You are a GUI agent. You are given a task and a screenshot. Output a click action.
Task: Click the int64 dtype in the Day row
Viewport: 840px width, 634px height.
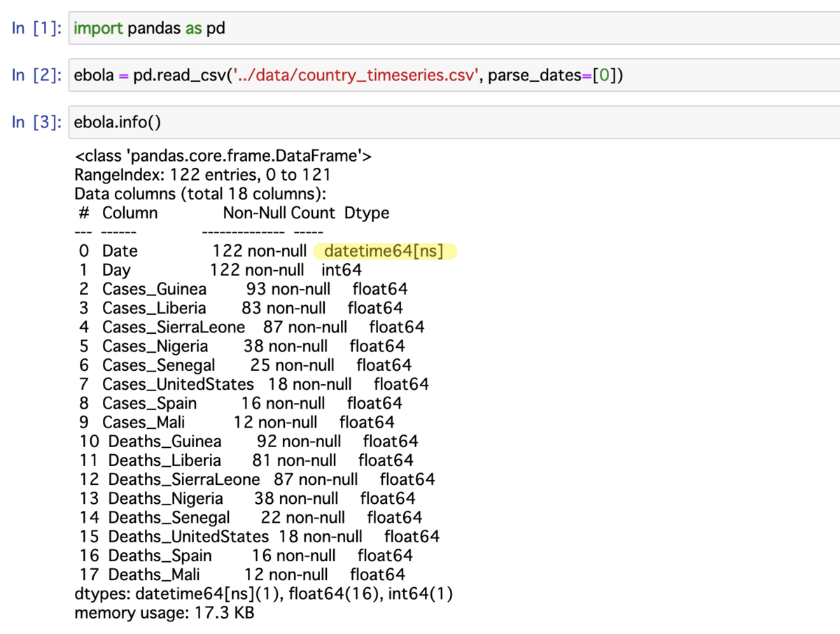pos(342,270)
